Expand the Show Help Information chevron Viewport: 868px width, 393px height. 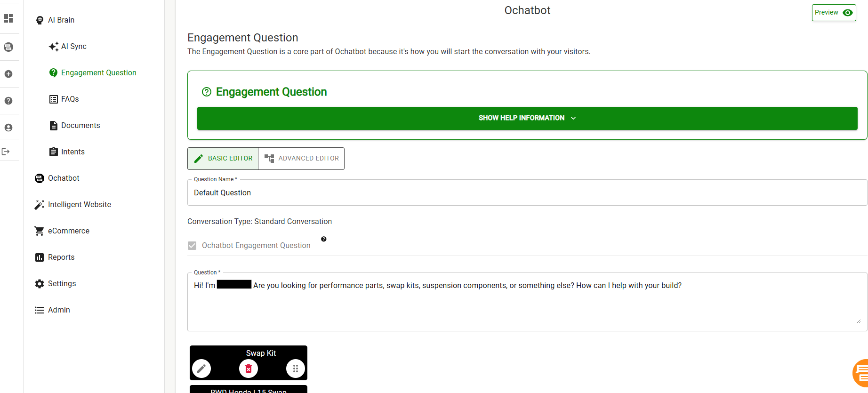pyautogui.click(x=573, y=118)
